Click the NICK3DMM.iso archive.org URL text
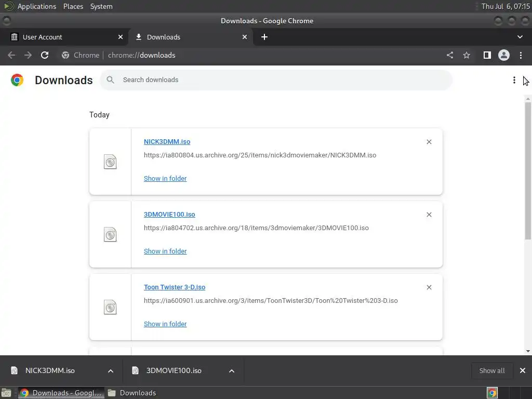 click(x=260, y=155)
